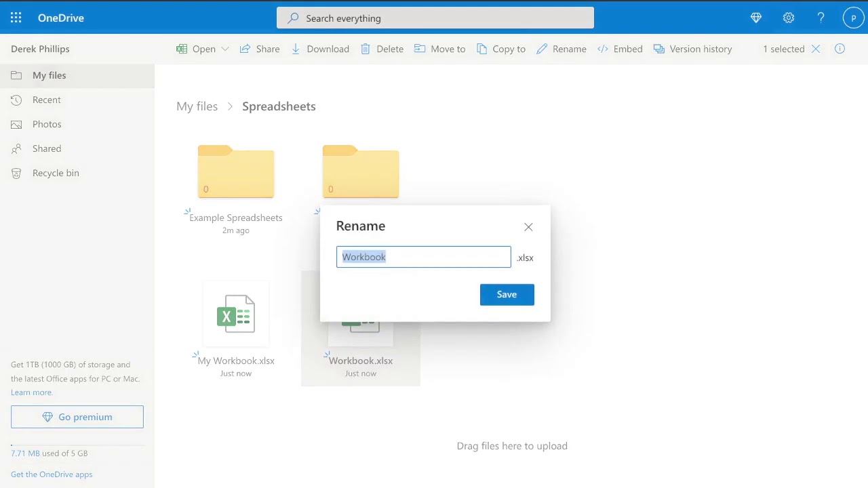Click Open in the command bar
868x488 pixels.
coord(196,49)
